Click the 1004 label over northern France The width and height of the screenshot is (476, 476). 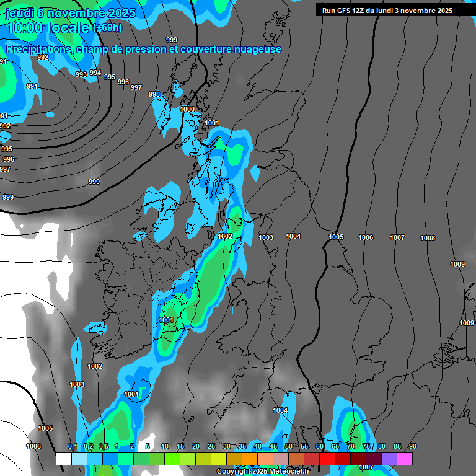280,411
